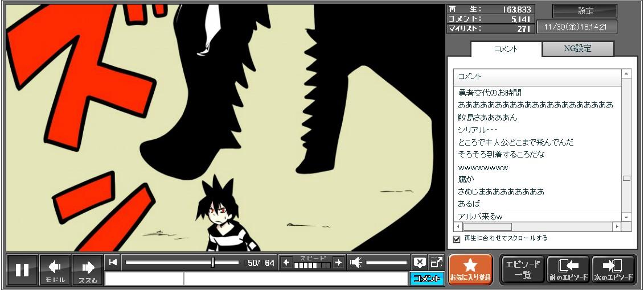
Task: Pause the video playback
Action: [x=22, y=270]
